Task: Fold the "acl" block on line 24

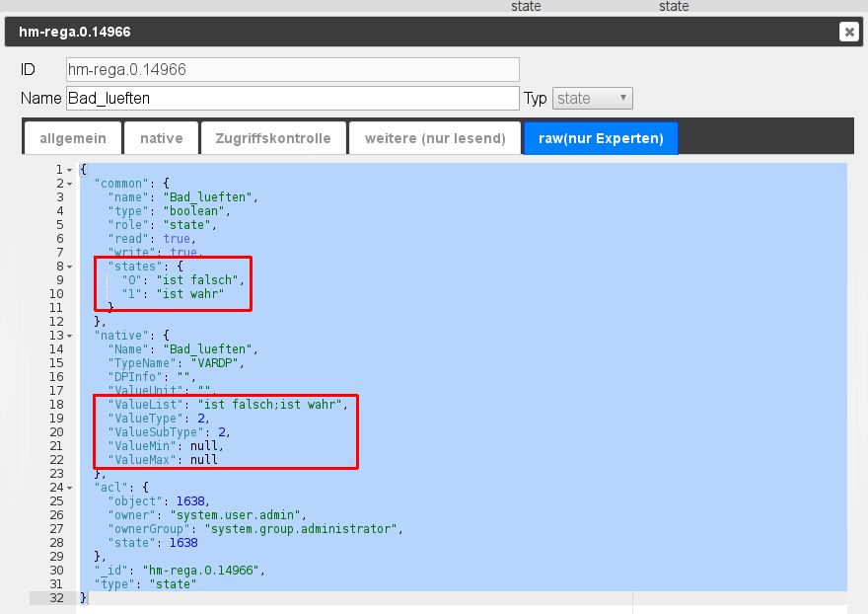Action: coord(70,488)
